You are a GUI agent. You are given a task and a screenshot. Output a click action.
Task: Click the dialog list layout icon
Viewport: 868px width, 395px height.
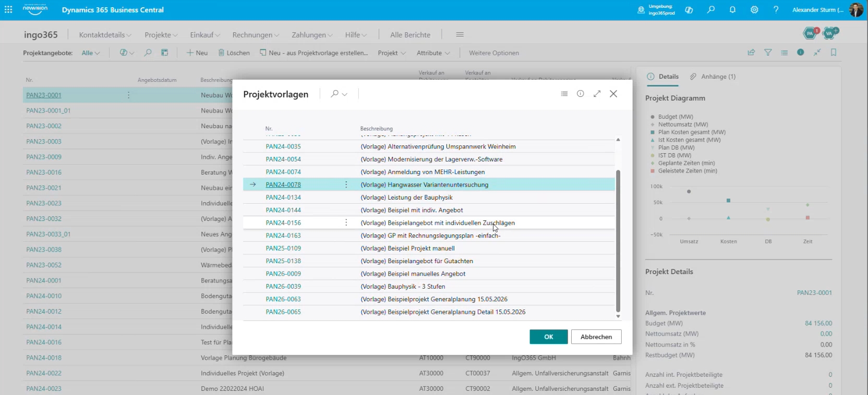(564, 94)
